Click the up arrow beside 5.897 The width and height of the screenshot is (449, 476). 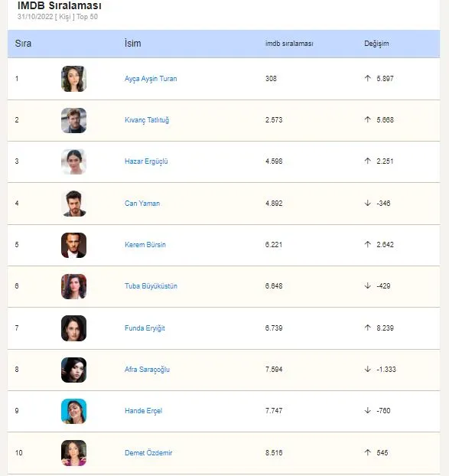pos(368,78)
